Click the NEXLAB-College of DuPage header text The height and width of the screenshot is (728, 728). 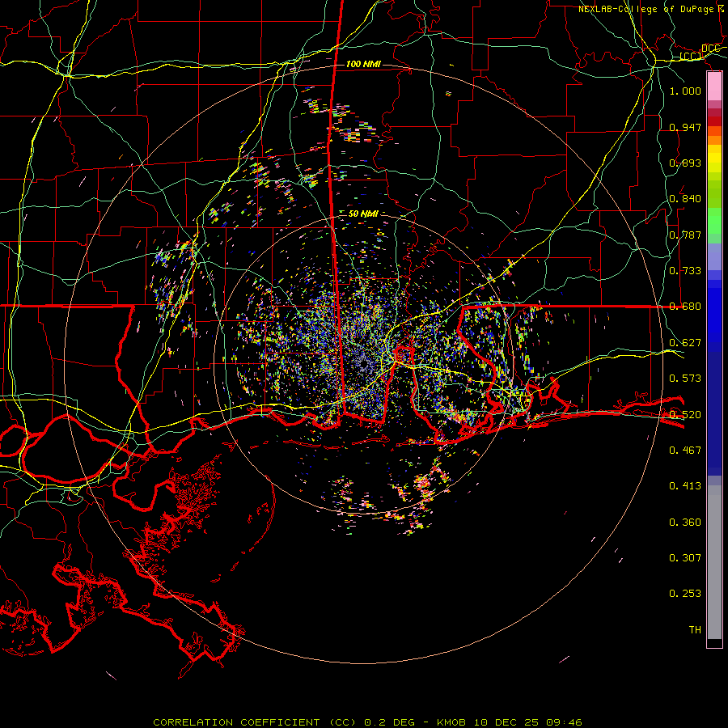651,9
